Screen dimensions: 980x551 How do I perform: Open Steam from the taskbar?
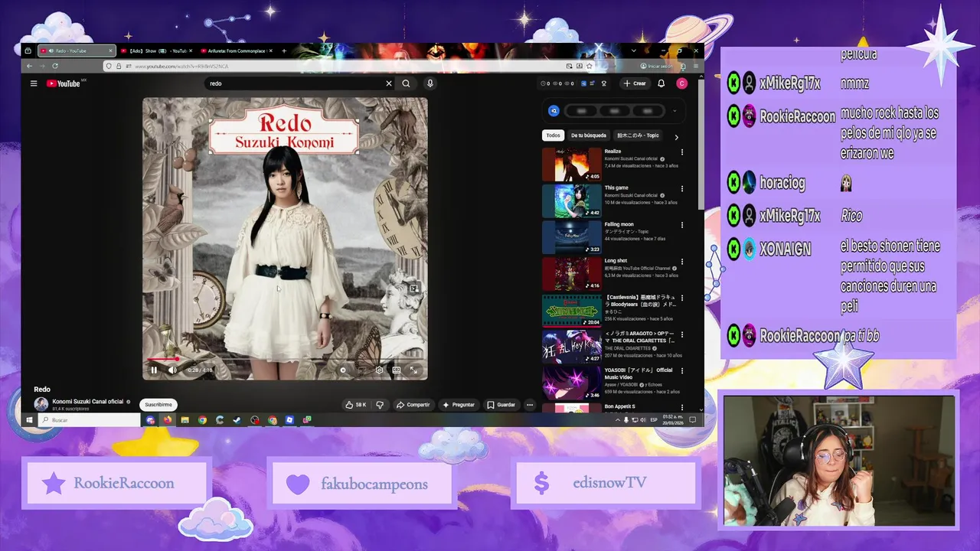click(237, 419)
